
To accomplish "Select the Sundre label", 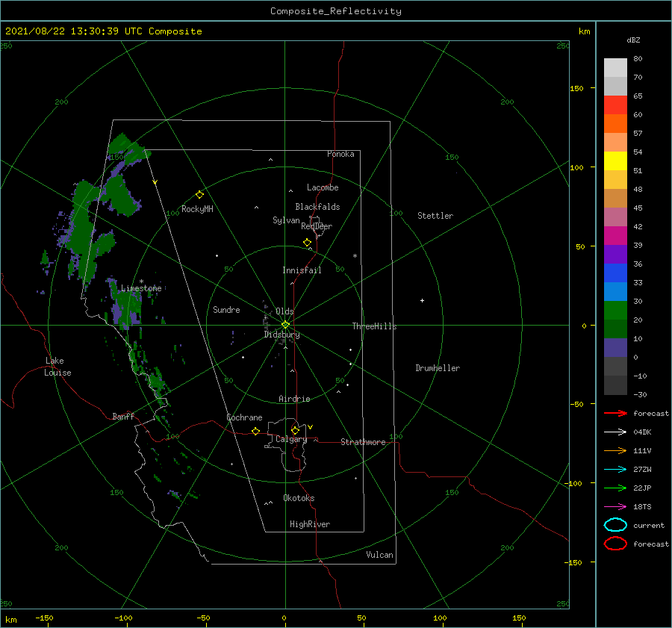I will (x=227, y=309).
